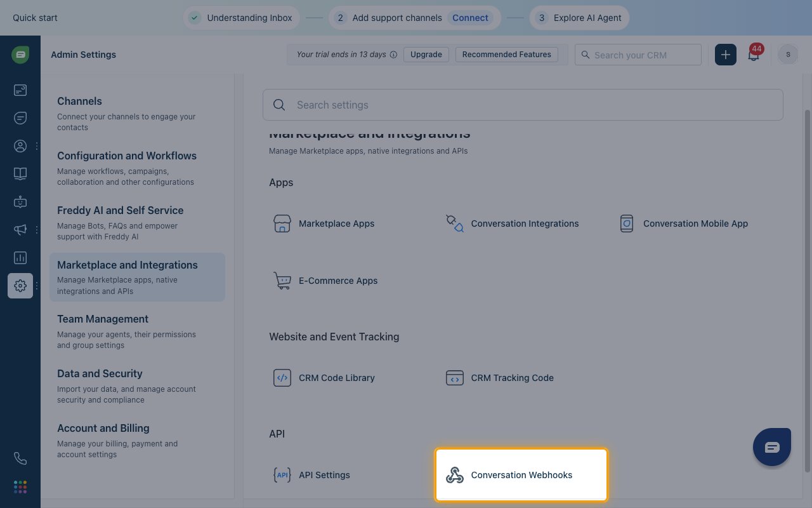Open the conversations chat bubble sidebar icon
The height and width of the screenshot is (508, 812).
[x=20, y=118]
